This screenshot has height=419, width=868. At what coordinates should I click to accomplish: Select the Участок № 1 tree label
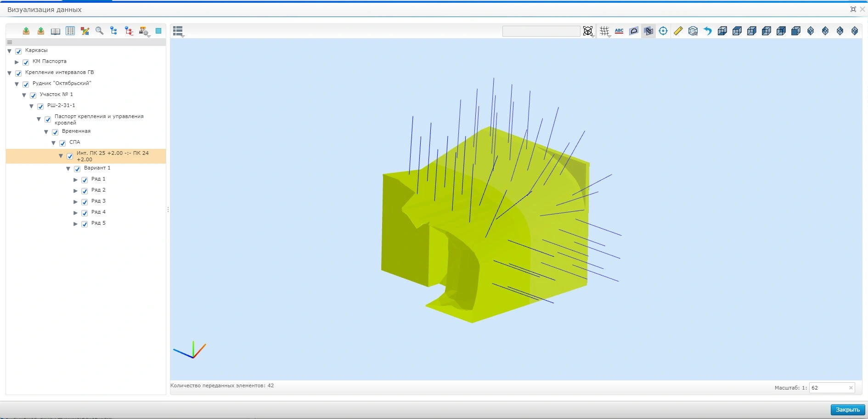56,94
